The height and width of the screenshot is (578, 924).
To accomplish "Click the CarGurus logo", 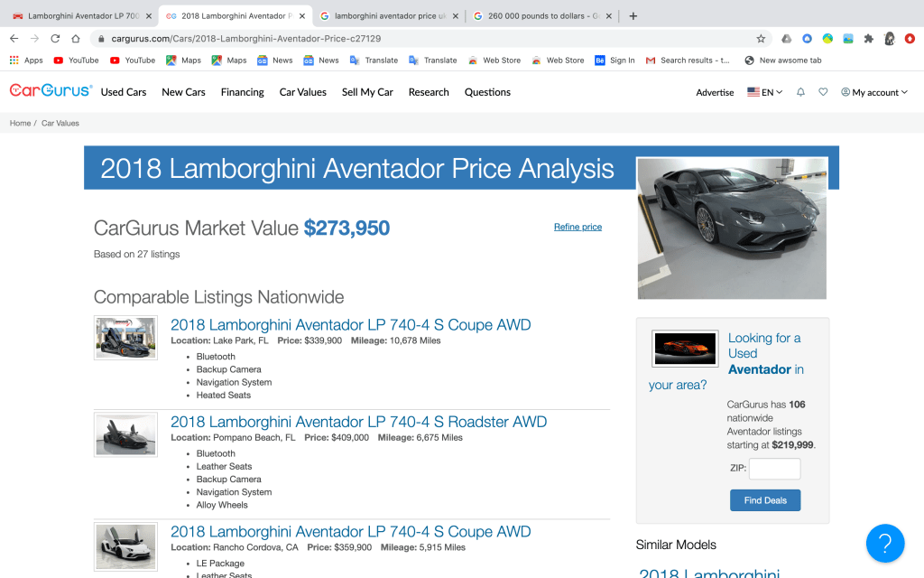I will [x=51, y=91].
